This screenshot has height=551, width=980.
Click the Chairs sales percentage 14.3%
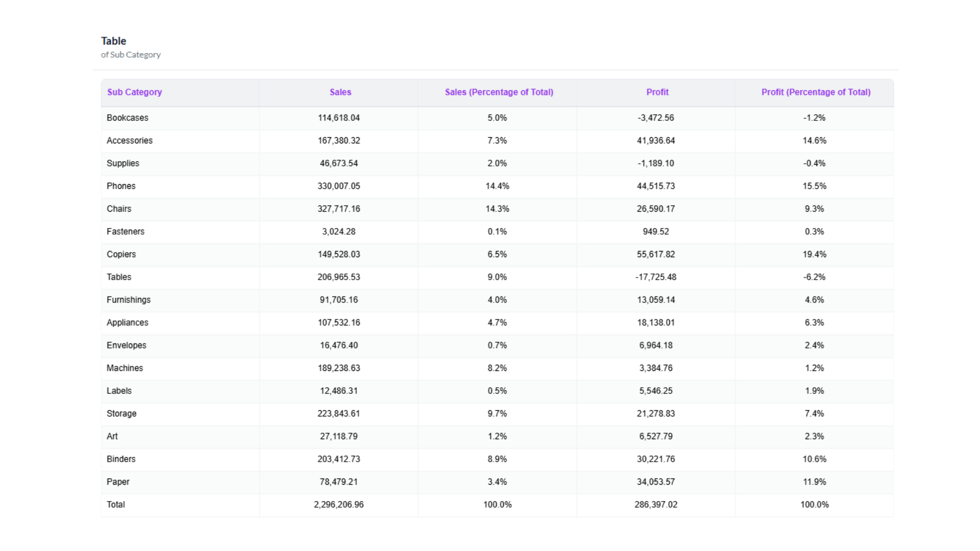point(498,209)
